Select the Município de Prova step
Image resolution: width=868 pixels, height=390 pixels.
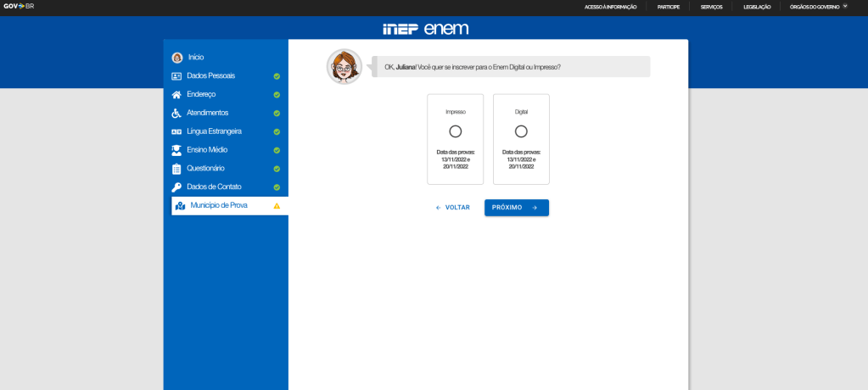(x=230, y=206)
